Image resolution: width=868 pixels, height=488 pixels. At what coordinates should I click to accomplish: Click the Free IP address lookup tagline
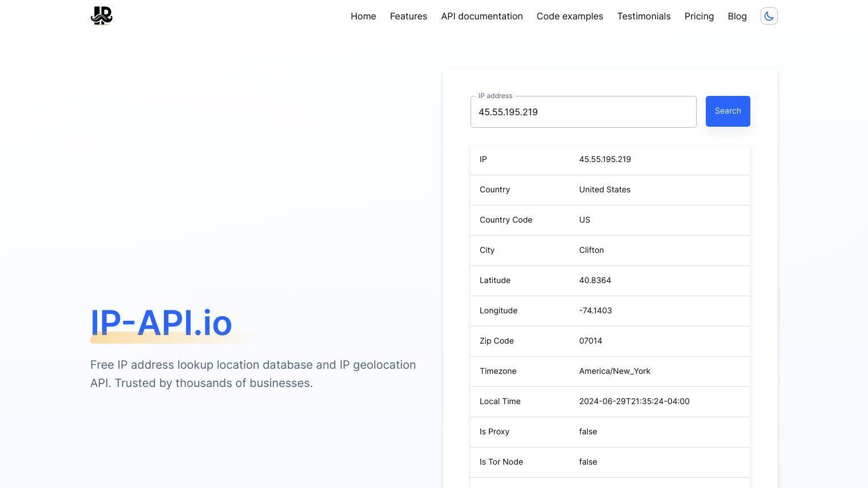tap(253, 374)
